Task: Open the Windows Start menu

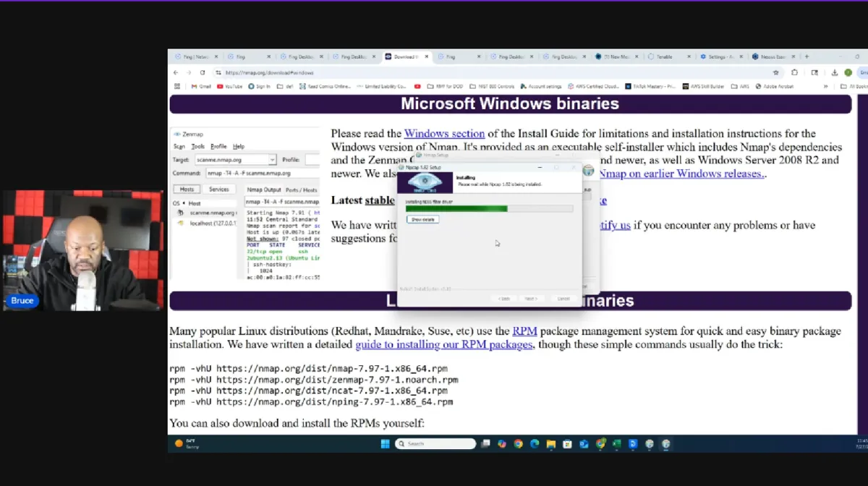Action: tap(385, 444)
